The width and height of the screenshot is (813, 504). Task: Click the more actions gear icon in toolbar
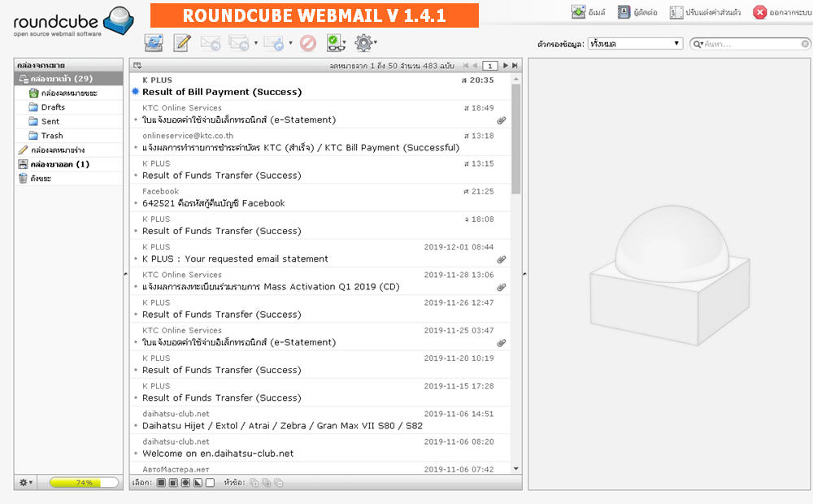[364, 42]
